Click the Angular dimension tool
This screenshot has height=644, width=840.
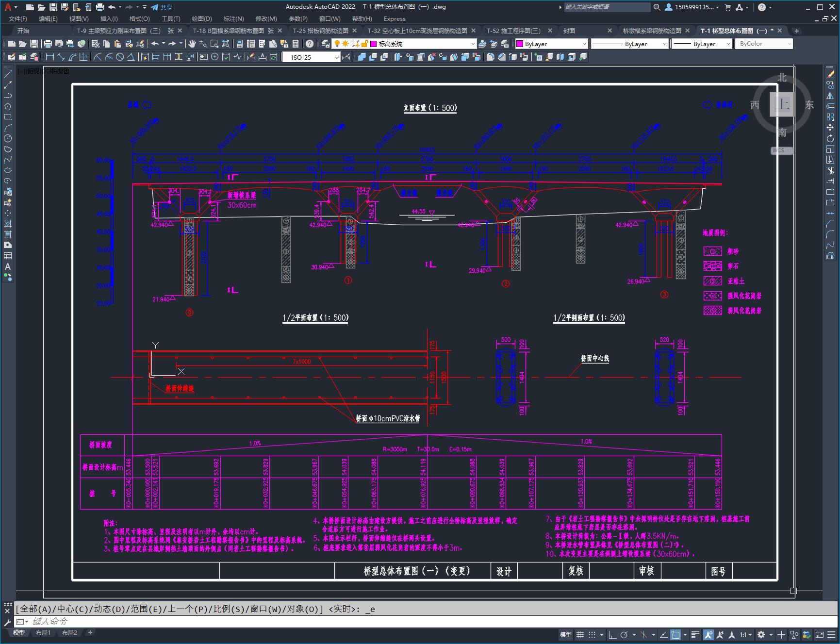tap(131, 57)
